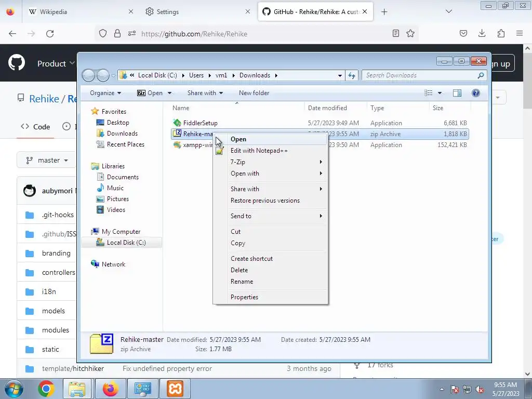Open the Firefox application menu
Viewport: 532px width, 399px height.
(520, 33)
